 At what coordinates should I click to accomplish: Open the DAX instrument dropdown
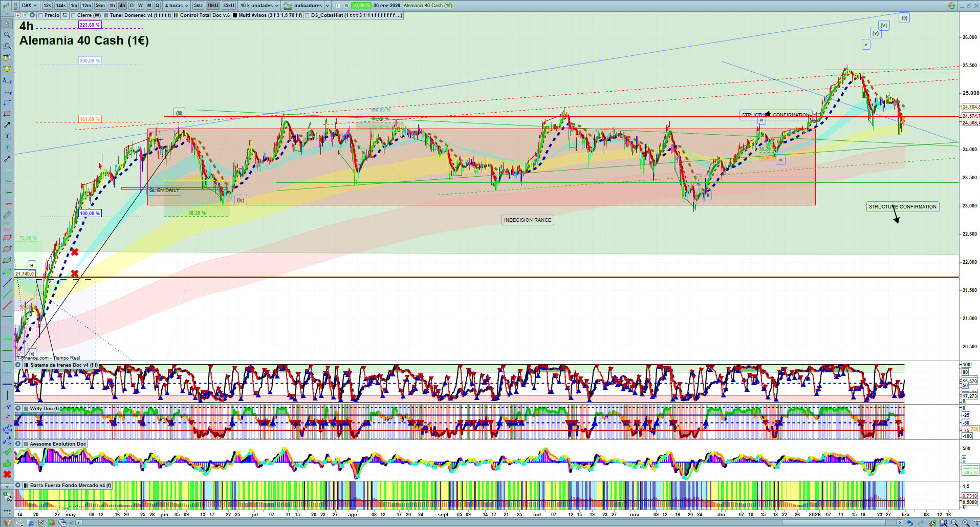[29, 6]
